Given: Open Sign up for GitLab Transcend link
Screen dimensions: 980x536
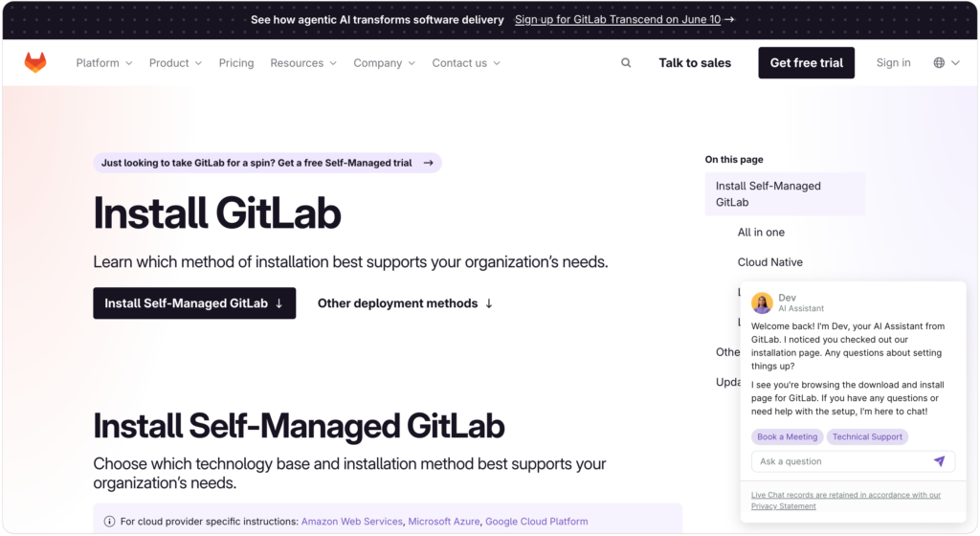Looking at the screenshot, I should (617, 19).
